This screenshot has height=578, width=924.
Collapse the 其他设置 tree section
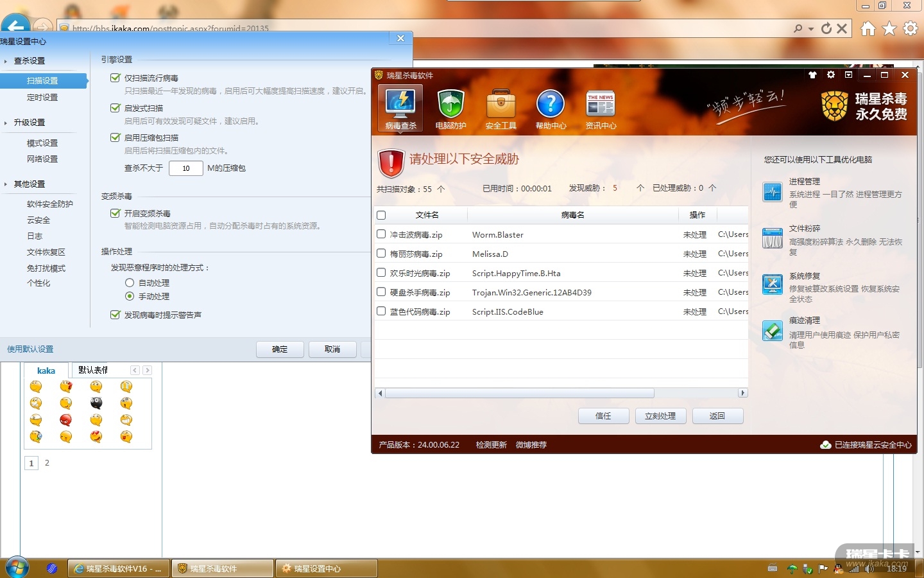tap(6, 184)
